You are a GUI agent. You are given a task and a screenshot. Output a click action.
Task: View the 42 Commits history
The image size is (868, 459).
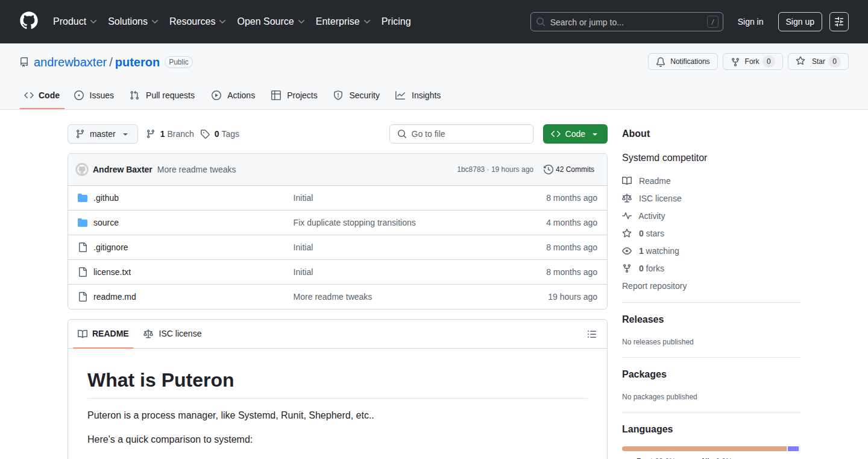point(569,169)
